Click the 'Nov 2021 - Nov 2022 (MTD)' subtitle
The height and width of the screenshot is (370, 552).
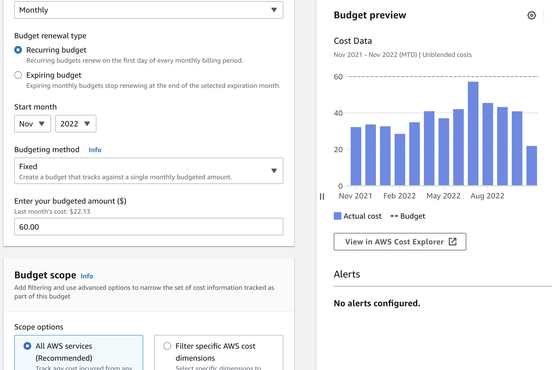click(x=375, y=55)
